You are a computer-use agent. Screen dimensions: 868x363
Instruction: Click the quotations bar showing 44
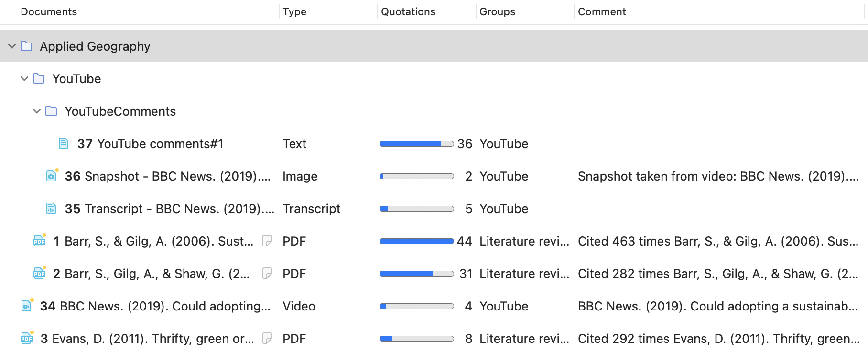coord(416,241)
